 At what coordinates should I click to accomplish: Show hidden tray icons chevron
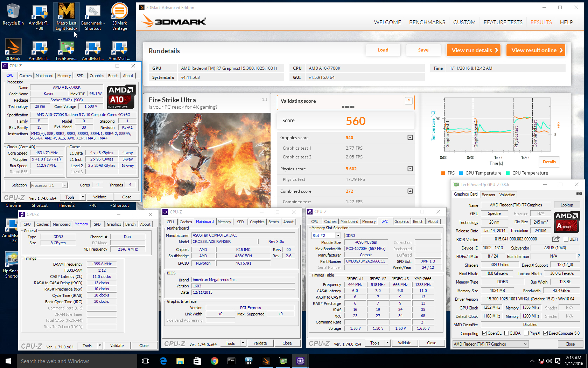tap(532, 361)
